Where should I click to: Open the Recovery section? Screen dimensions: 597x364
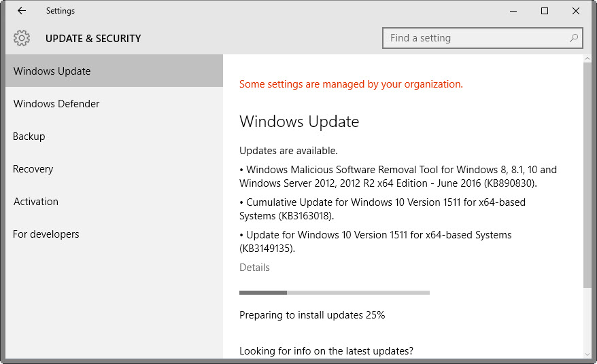click(x=114, y=169)
